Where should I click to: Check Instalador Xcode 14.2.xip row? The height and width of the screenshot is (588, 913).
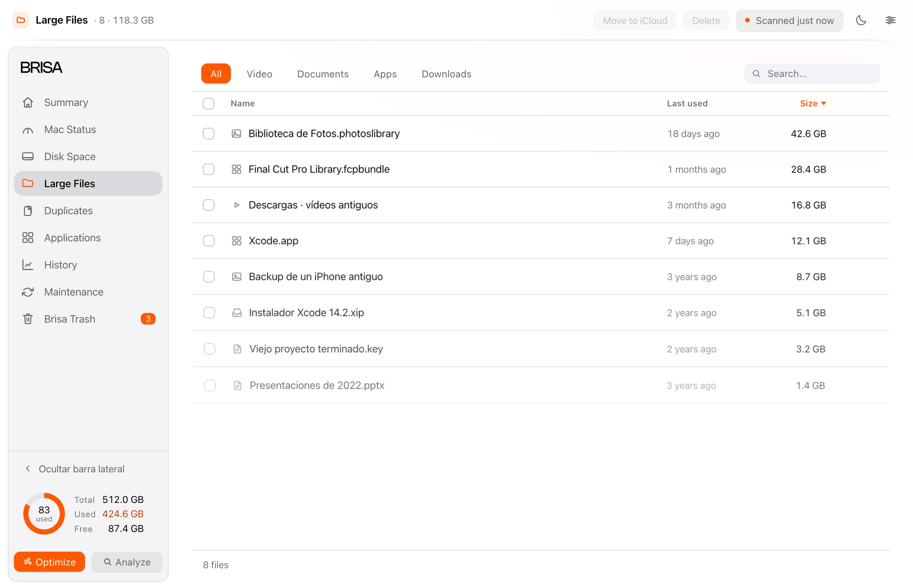point(209,313)
